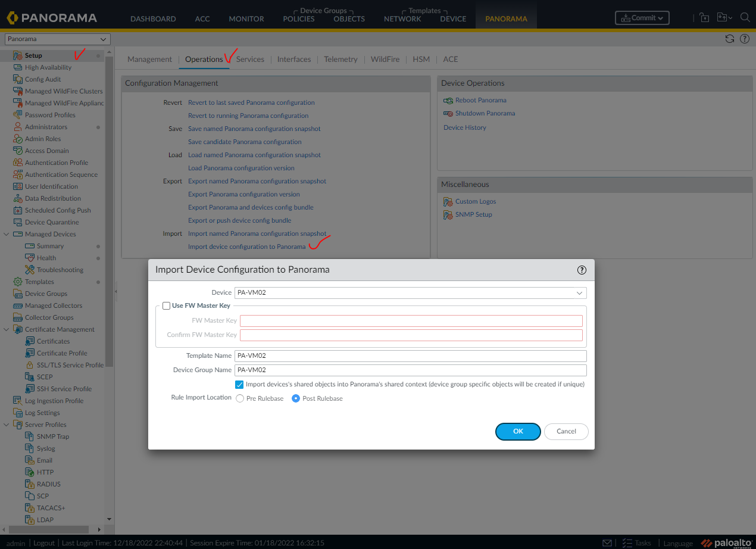
Task: Click User Identification sidebar icon
Action: [x=18, y=186]
